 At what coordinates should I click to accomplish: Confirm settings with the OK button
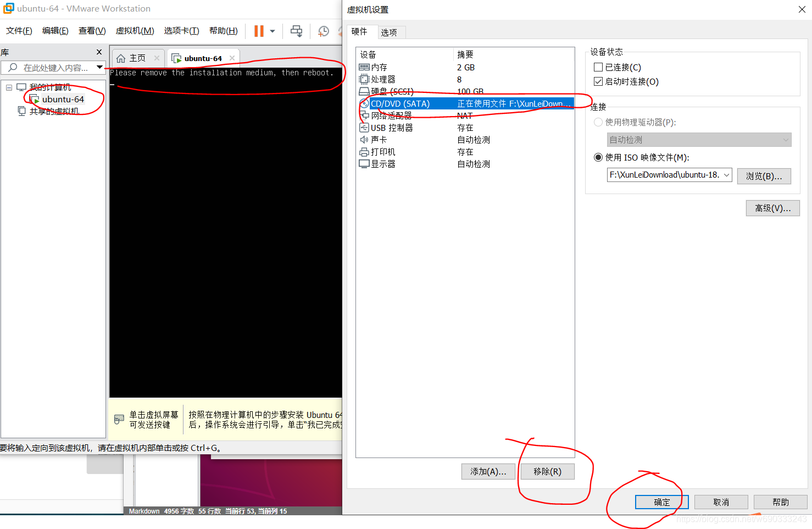pyautogui.click(x=661, y=502)
